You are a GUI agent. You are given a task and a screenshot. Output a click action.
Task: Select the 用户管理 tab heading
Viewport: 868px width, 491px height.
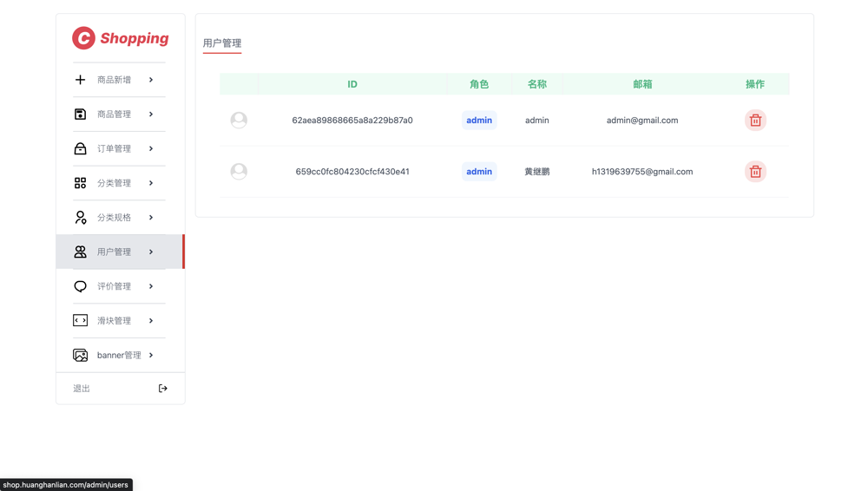tap(222, 43)
